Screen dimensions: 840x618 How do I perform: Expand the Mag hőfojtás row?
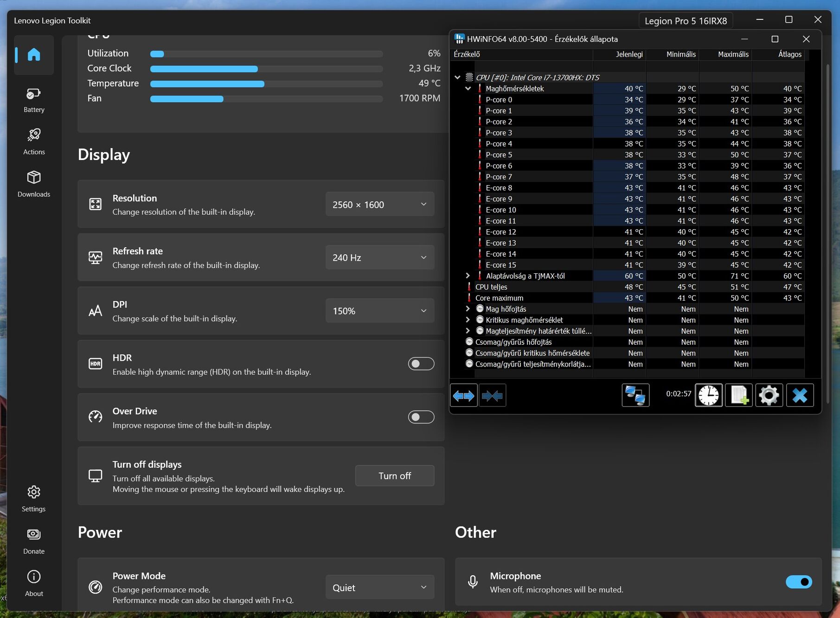(468, 309)
